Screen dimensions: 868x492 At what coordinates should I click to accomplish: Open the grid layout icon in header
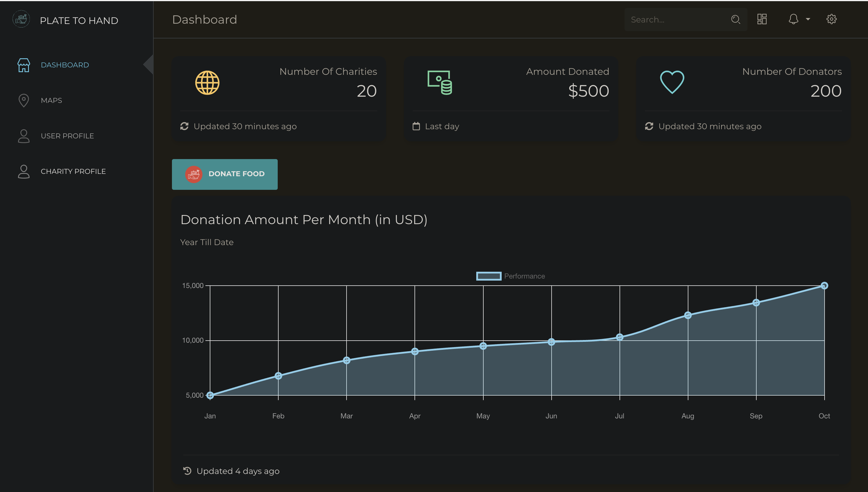(x=762, y=19)
